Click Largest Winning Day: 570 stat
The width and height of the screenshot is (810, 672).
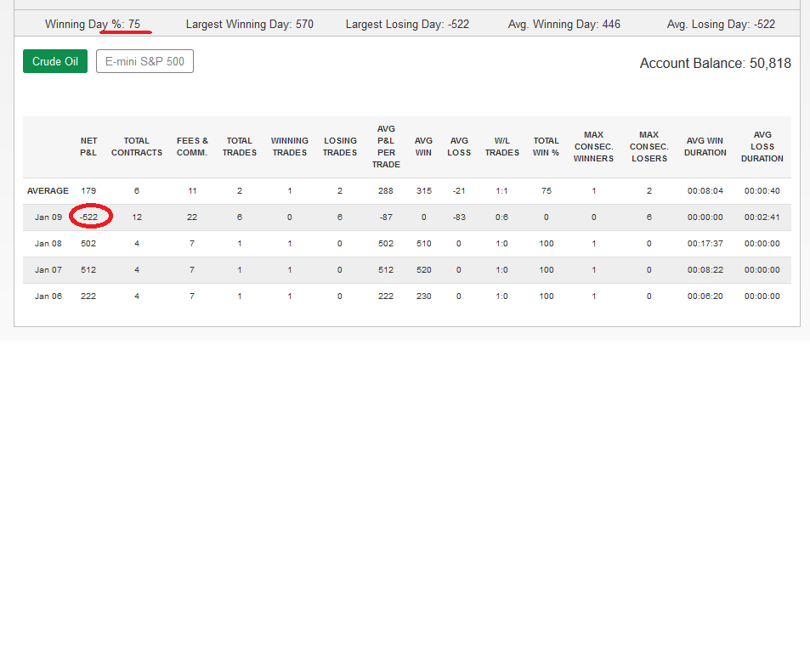250,25
